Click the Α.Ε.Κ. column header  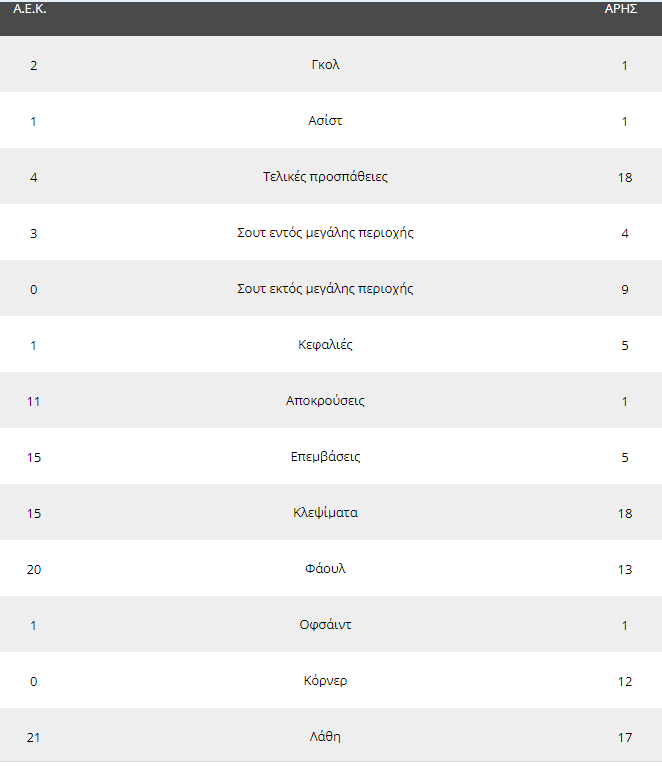[30, 9]
